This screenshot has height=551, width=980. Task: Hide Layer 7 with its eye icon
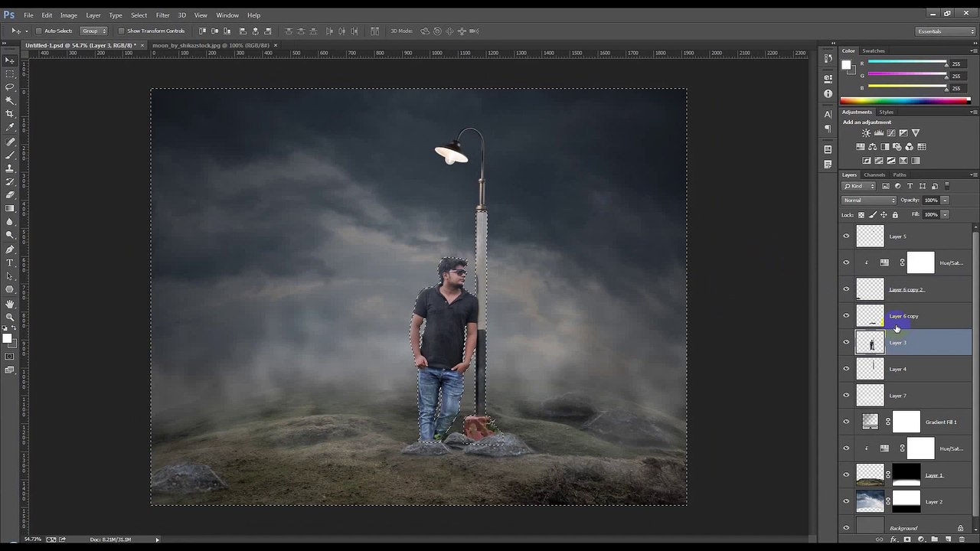coord(846,396)
